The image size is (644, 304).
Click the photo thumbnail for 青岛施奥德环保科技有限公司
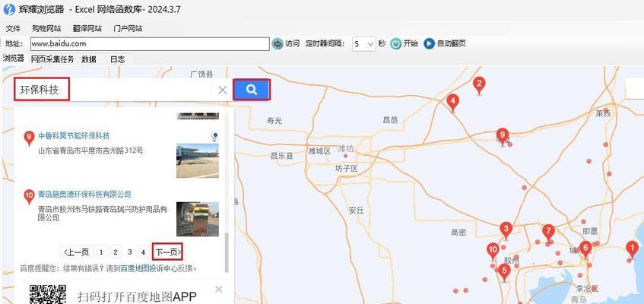point(198,219)
